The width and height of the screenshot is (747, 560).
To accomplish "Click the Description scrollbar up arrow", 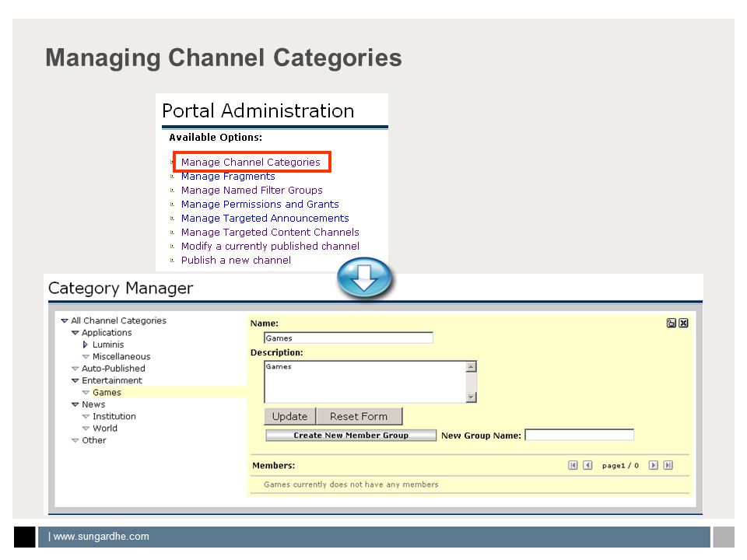I will coord(472,366).
